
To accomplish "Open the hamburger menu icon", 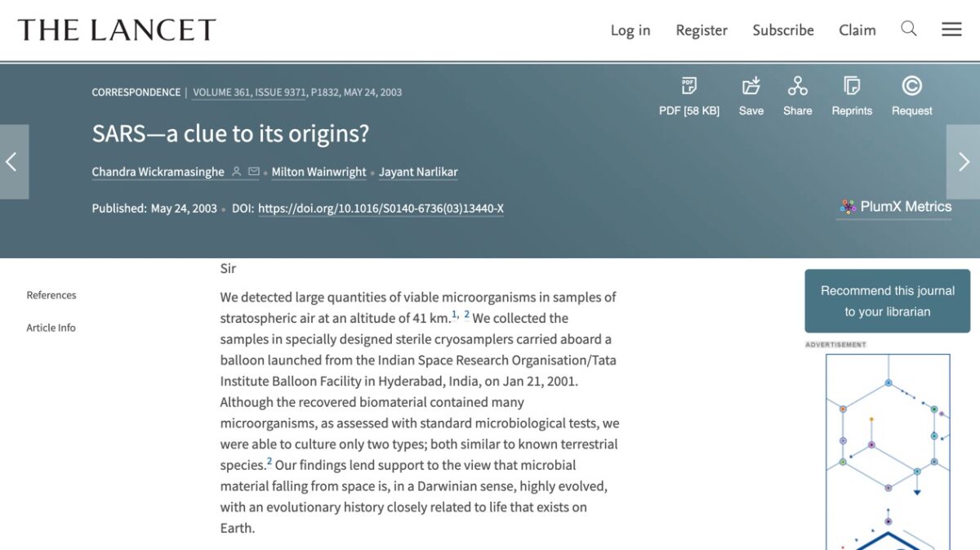I will tap(951, 29).
